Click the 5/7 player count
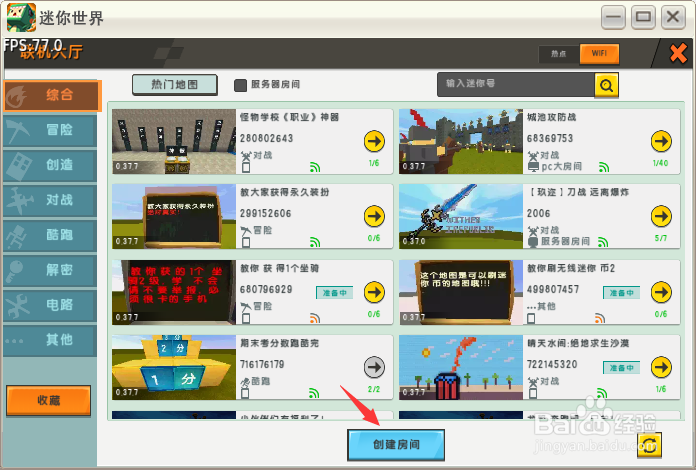The width and height of the screenshot is (696, 470). point(660,238)
